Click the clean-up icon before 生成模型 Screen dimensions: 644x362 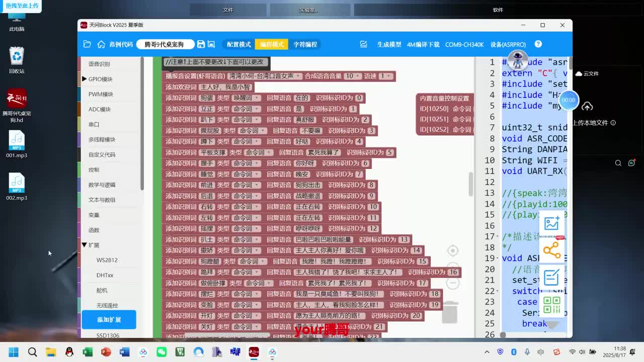coord(363,44)
